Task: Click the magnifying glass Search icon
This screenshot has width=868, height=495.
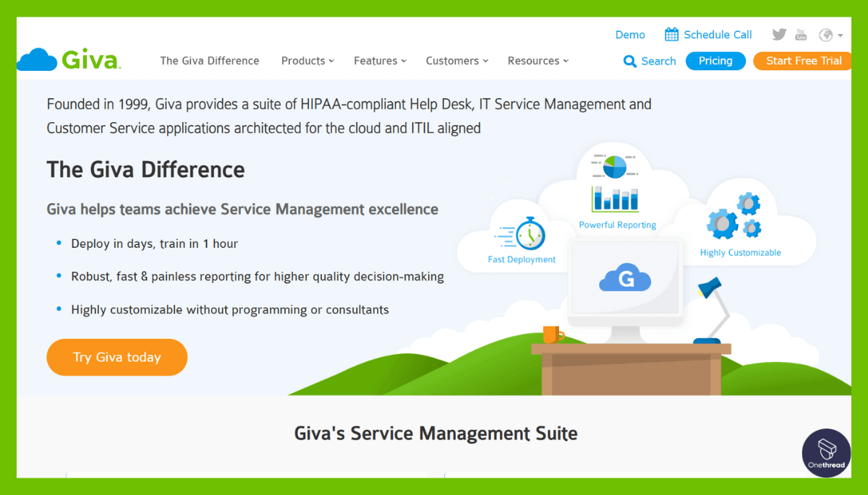Action: (x=631, y=61)
